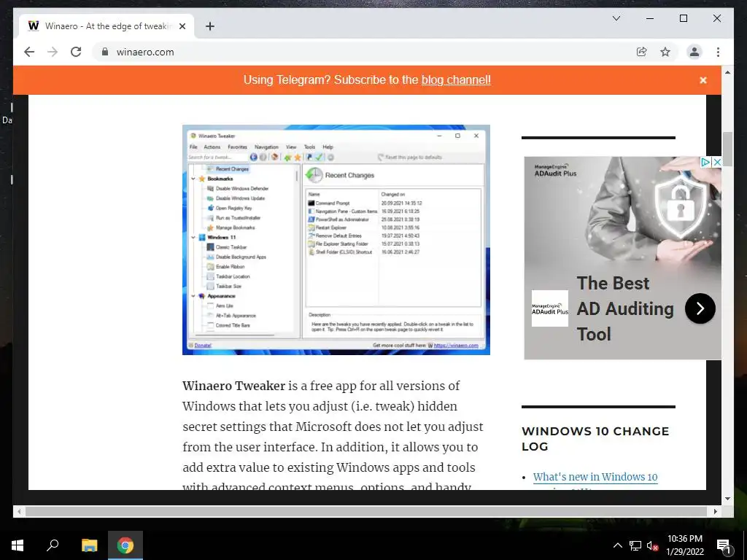Screen dimensions: 747x560
Task: Open taskbar search magnifier
Action: click(53, 545)
